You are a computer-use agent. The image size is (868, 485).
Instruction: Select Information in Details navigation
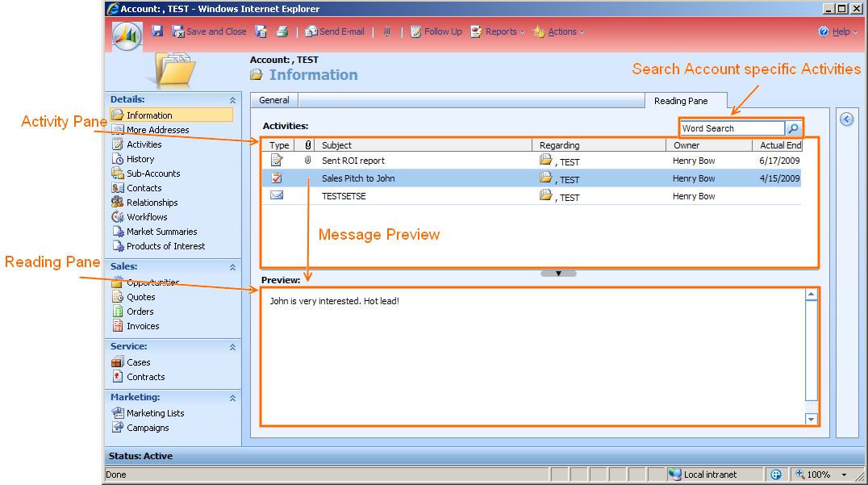click(x=172, y=115)
